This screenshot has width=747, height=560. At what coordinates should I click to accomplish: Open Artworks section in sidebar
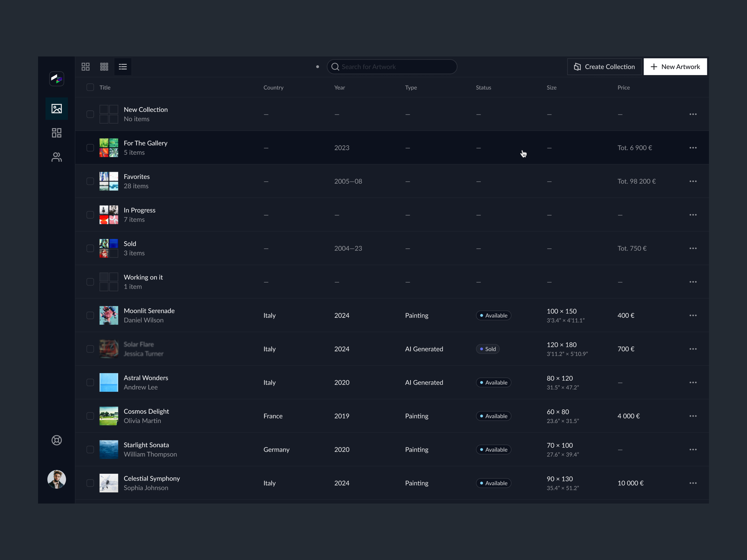(x=56, y=108)
